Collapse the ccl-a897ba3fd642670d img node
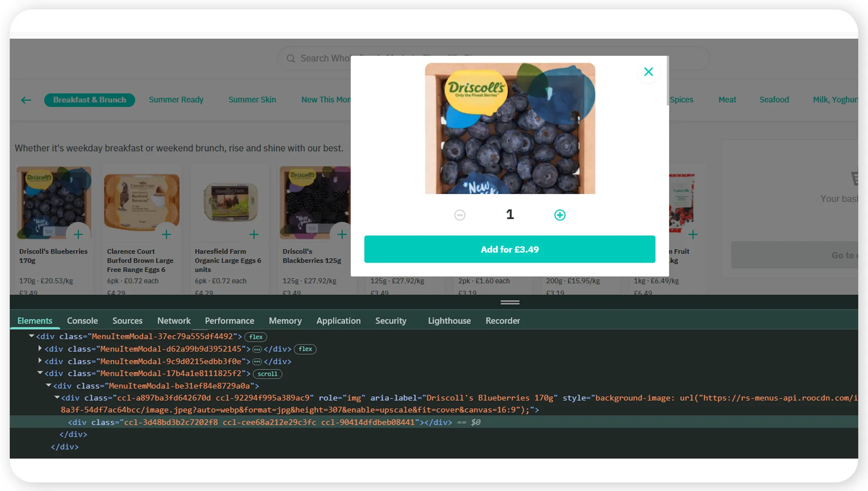868x491 pixels. tap(57, 397)
